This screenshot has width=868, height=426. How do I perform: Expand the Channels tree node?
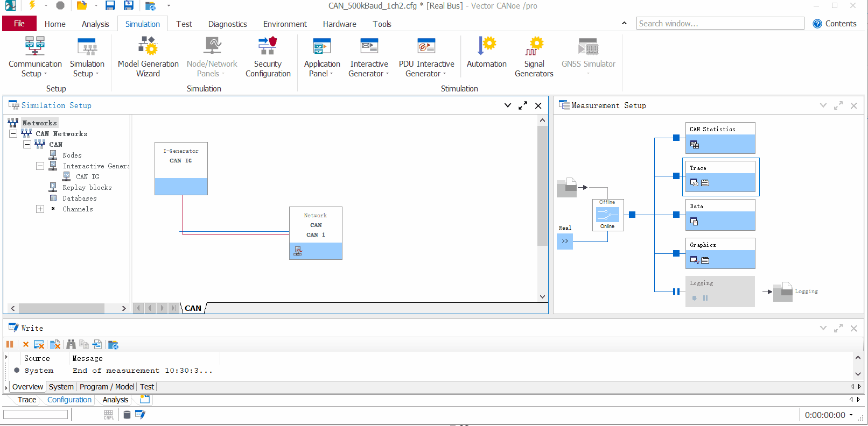(x=40, y=209)
